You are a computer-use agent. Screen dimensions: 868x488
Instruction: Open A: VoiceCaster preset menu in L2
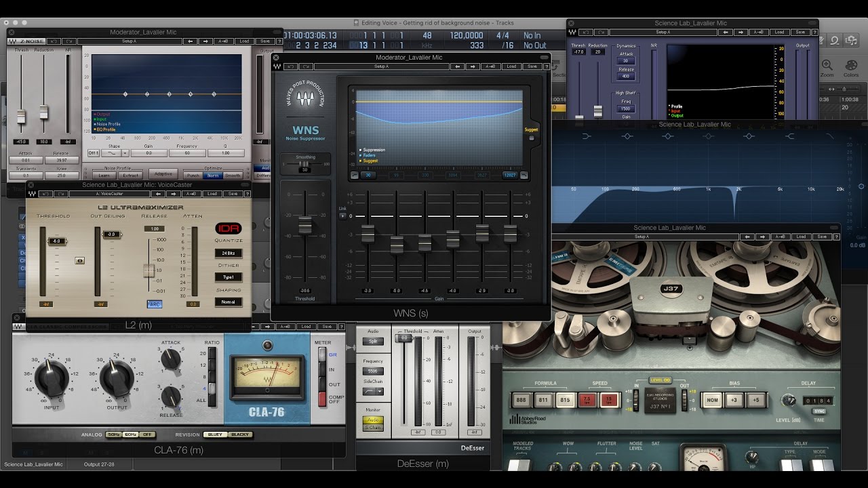[x=109, y=194]
